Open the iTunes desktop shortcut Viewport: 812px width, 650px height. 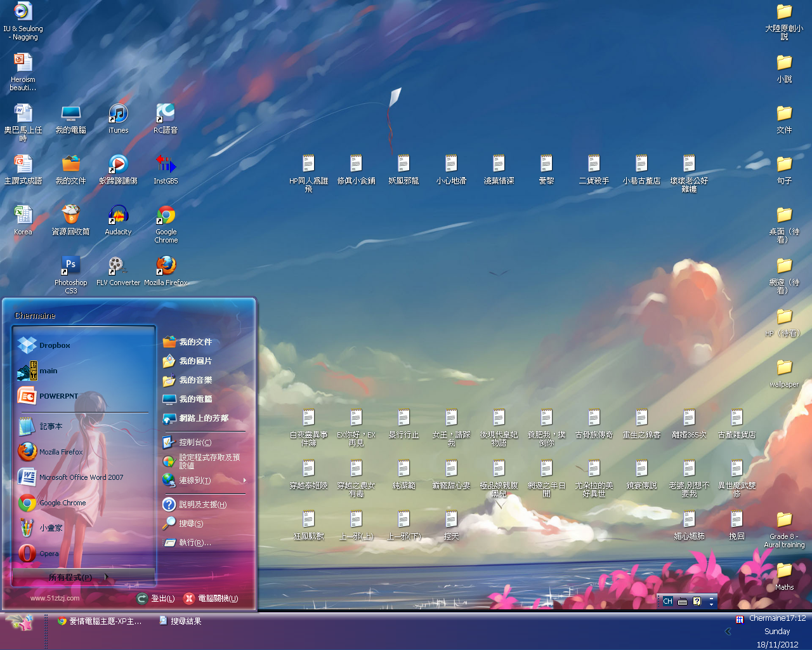click(x=118, y=116)
